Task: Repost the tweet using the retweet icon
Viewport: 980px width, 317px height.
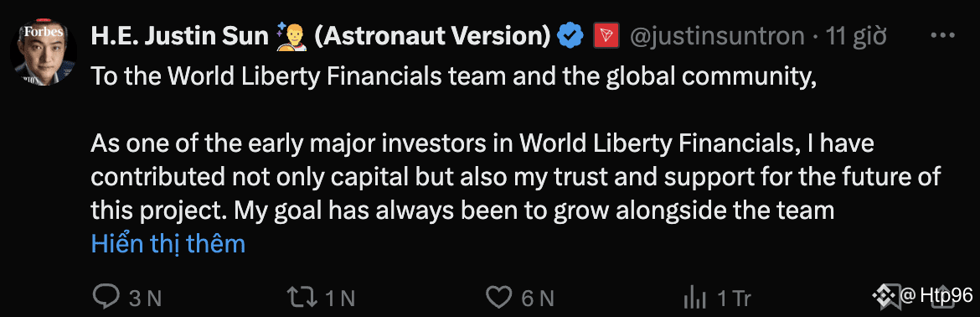Action: (302, 298)
